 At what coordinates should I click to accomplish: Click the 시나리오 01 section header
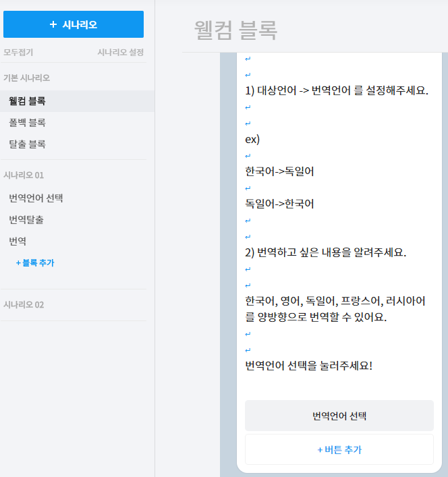coord(24,175)
